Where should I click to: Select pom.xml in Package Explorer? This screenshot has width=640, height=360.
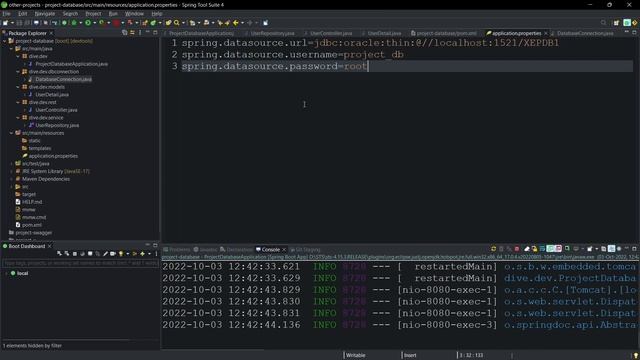tap(31, 225)
